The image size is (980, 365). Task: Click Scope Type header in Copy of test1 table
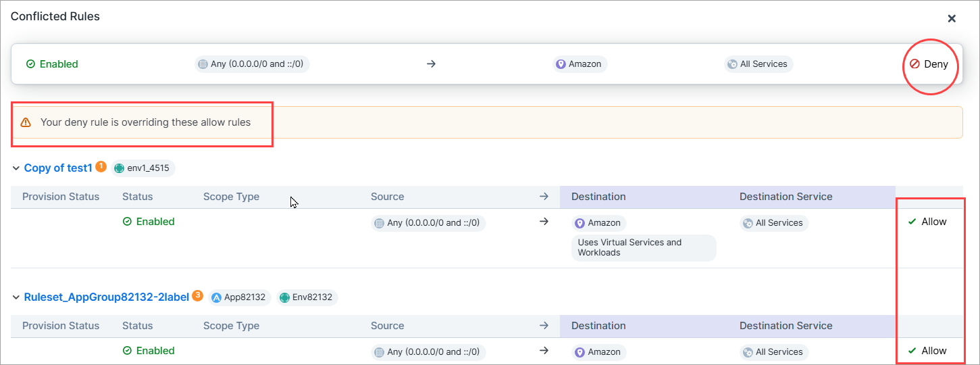[231, 197]
